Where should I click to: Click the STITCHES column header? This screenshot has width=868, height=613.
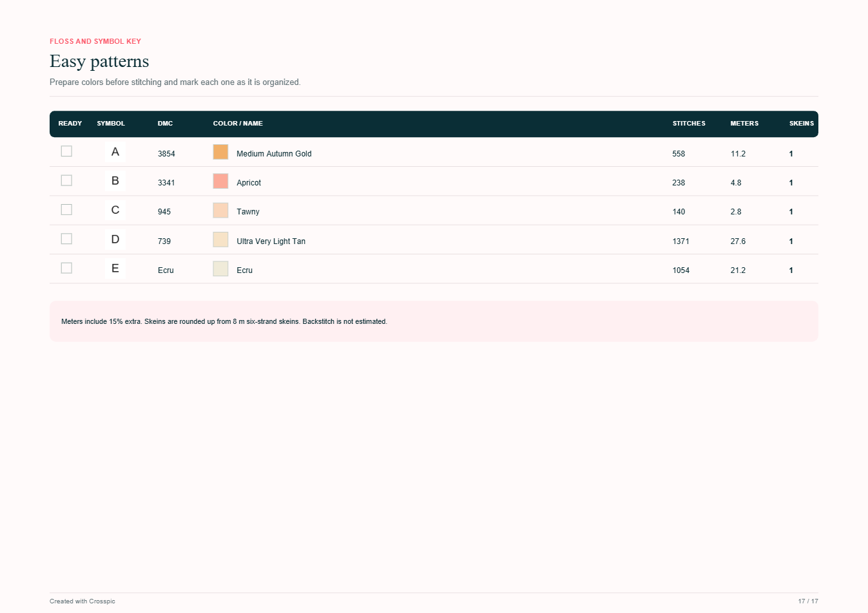pos(689,124)
